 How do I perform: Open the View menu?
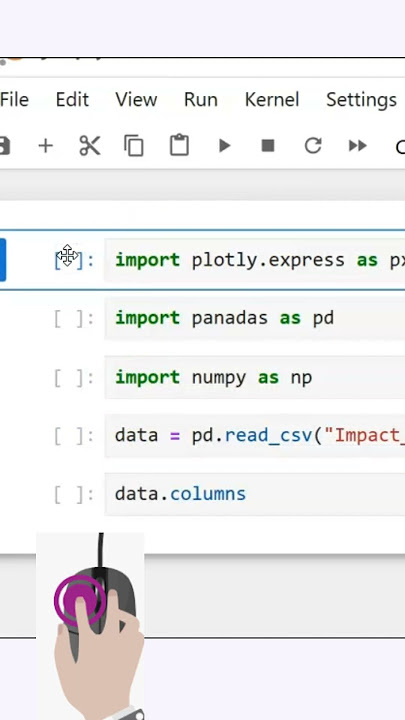136,100
